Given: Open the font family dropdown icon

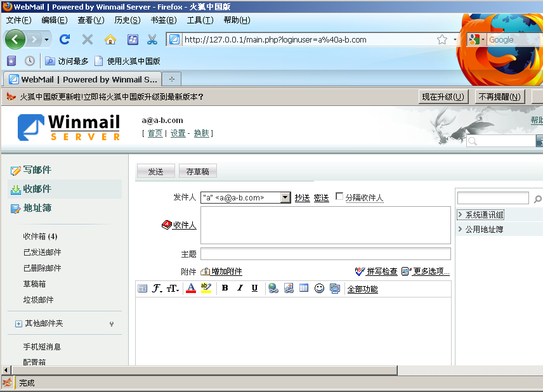Looking at the screenshot, I should [157, 289].
